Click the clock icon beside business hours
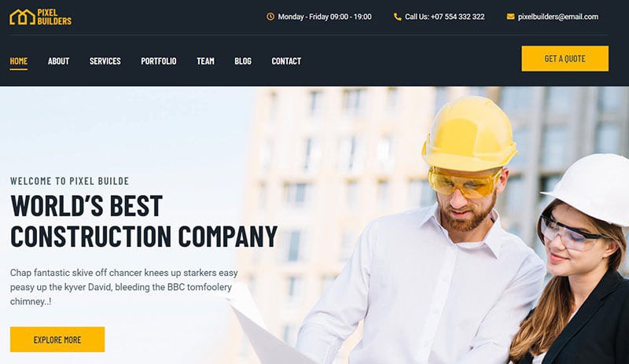Viewport: 629px width, 364px height. [x=270, y=17]
